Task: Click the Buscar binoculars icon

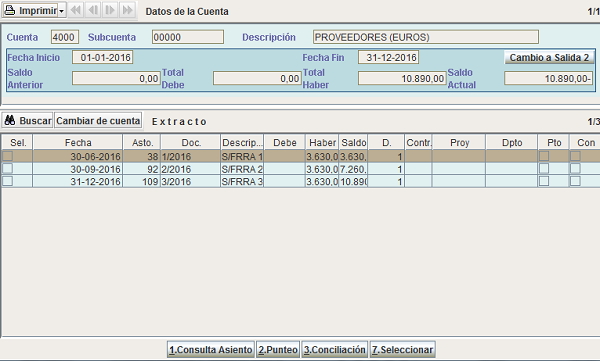Action: point(10,121)
